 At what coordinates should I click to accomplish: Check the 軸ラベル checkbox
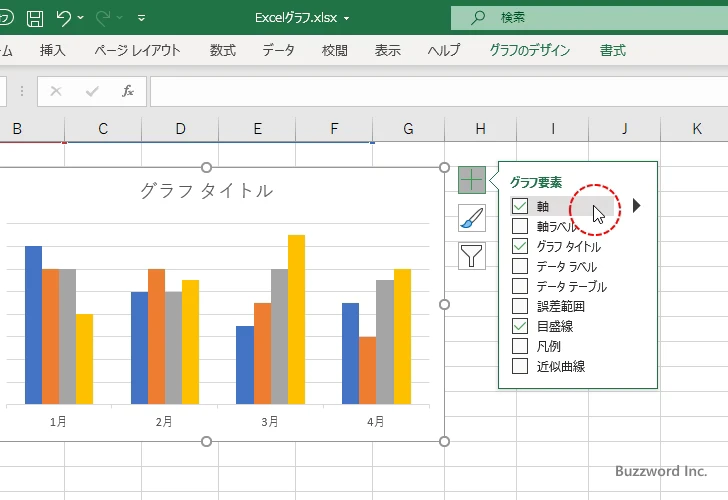520,226
